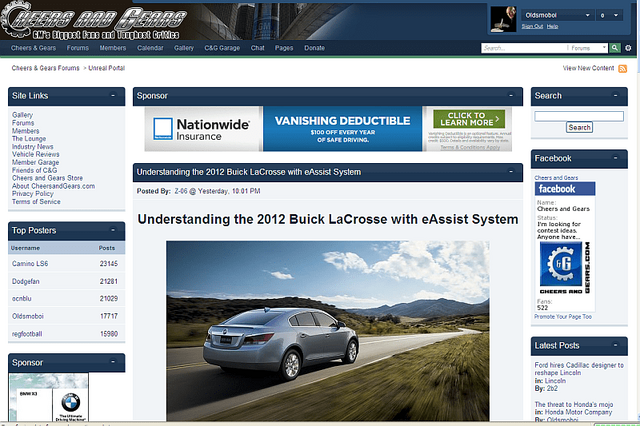Click the Cheers and Gears Facebook logo image
The image size is (640, 426).
[564, 268]
